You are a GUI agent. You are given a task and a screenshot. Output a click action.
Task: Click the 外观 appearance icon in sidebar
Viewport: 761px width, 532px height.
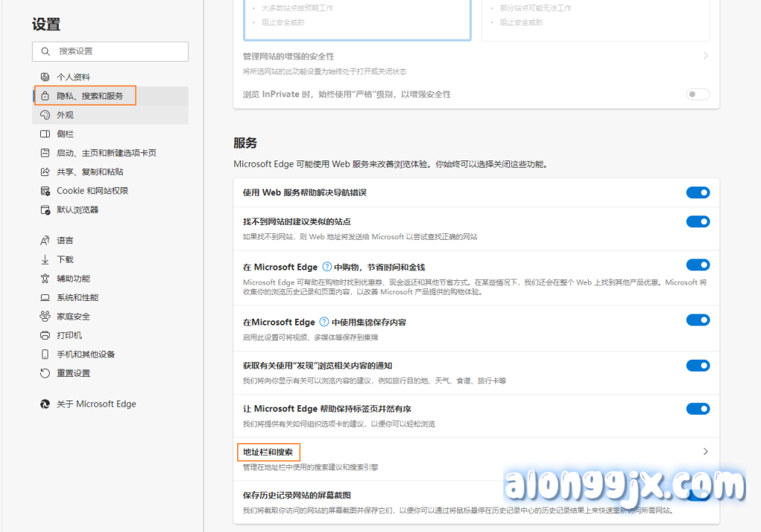pos(45,115)
